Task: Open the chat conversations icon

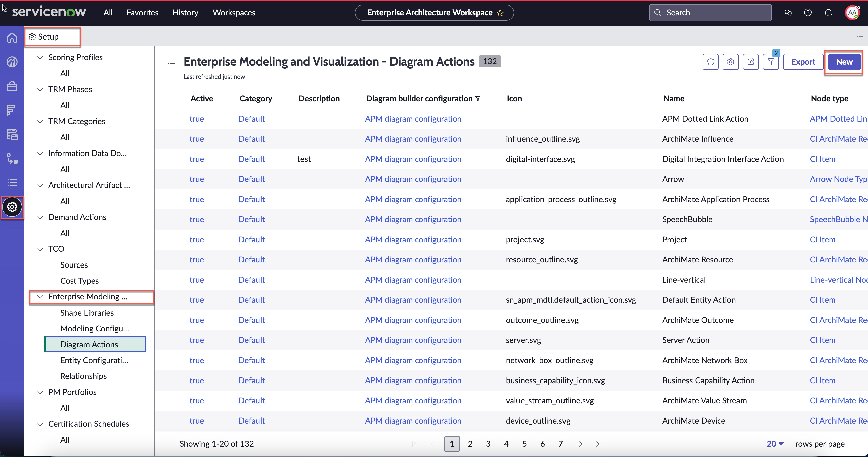Action: click(788, 13)
